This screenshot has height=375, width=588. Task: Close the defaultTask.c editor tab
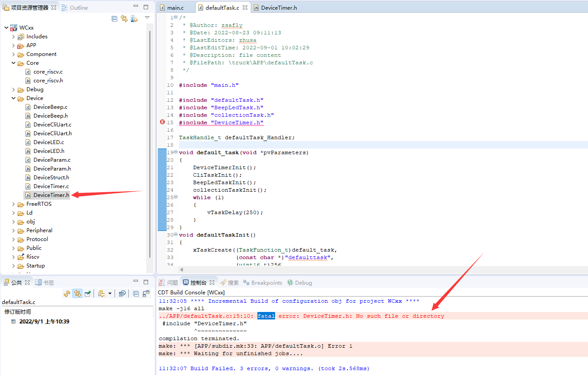(x=245, y=7)
